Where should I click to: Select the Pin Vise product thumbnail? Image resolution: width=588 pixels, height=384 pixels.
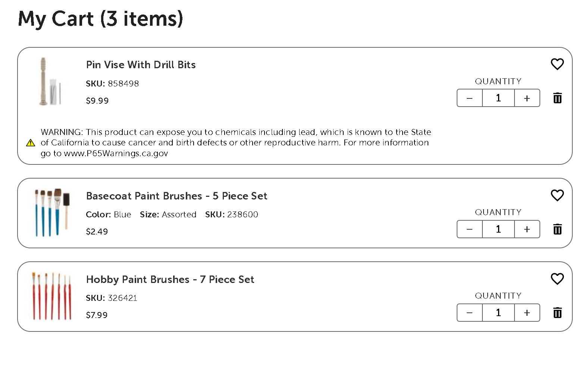(50, 81)
